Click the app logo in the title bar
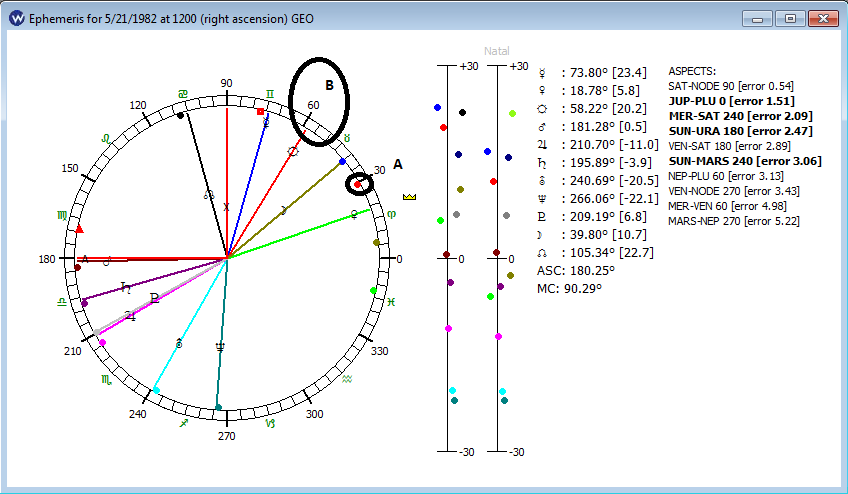The height and width of the screenshot is (494, 848). click(17, 18)
